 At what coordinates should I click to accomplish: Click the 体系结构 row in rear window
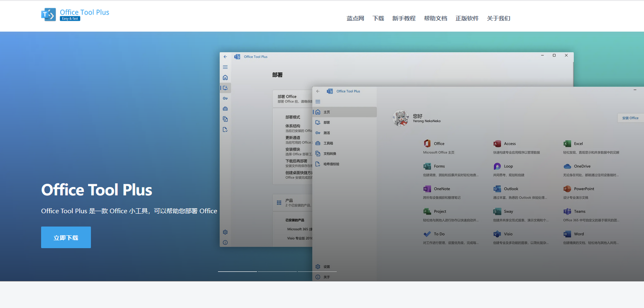(293, 126)
